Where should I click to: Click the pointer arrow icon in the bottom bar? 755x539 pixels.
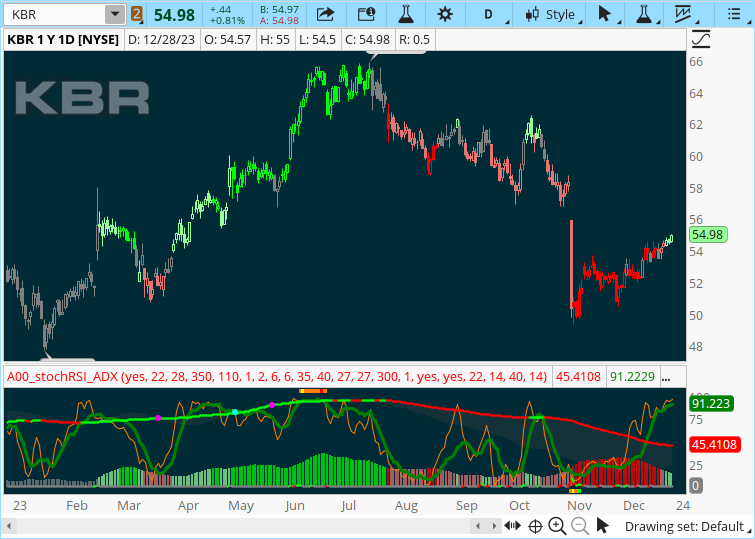click(x=602, y=526)
